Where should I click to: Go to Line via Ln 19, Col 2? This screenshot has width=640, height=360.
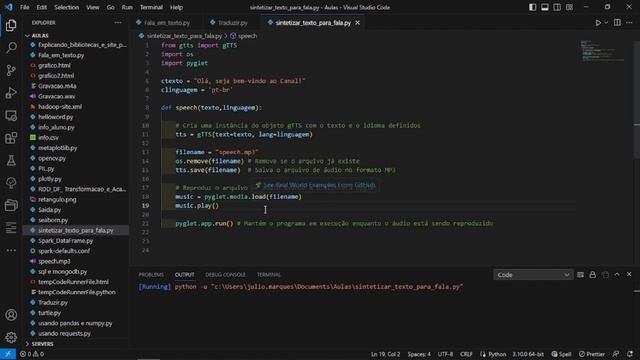point(385,354)
